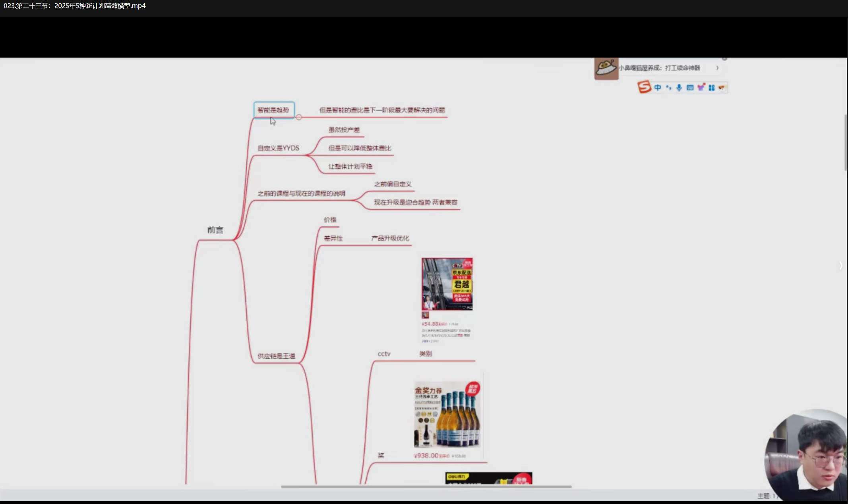848x504 pixels.
Task: Collapse the 智能是趋势 node circle toggle
Action: (299, 117)
